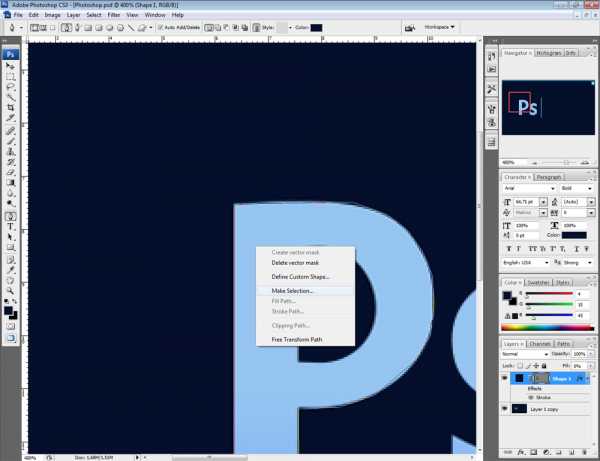Open the Select menu

click(x=94, y=15)
